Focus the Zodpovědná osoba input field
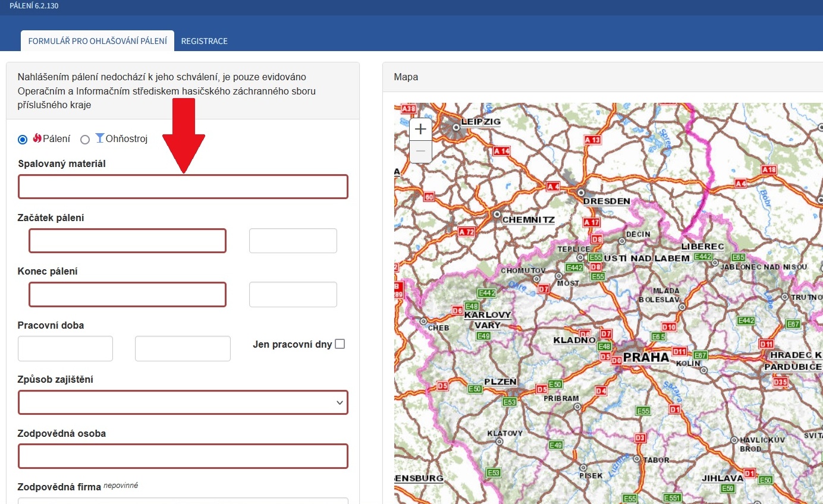 point(183,456)
